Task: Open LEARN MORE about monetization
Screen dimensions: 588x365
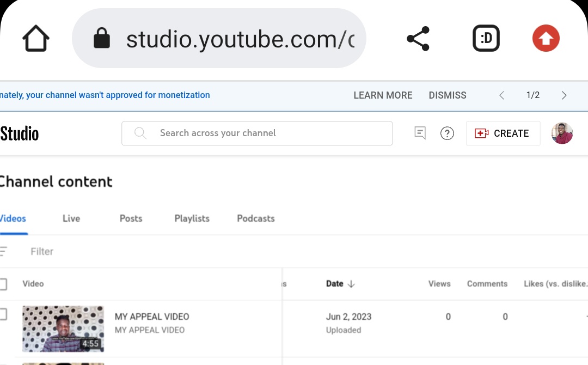Action: click(383, 95)
